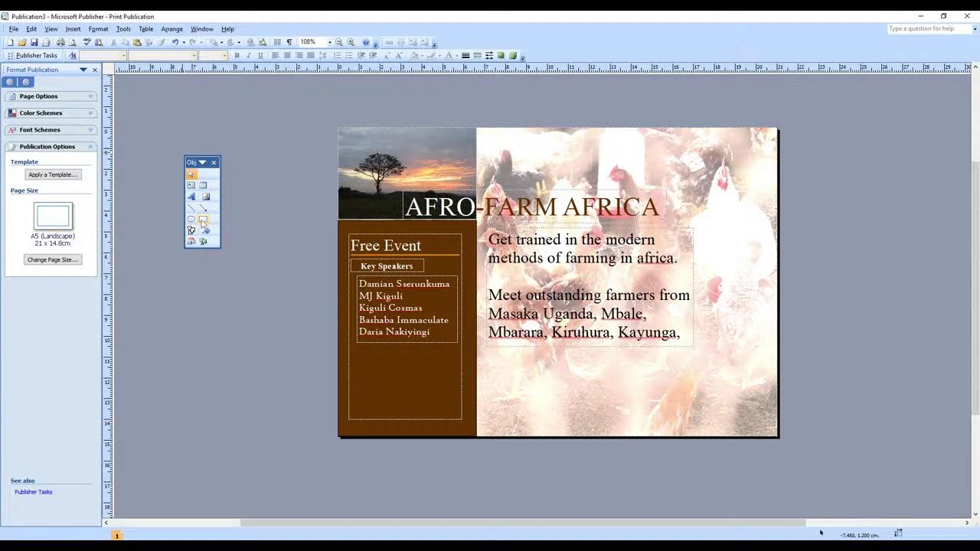This screenshot has width=980, height=551.
Task: Toggle Align Text Right
Action: [x=299, y=55]
